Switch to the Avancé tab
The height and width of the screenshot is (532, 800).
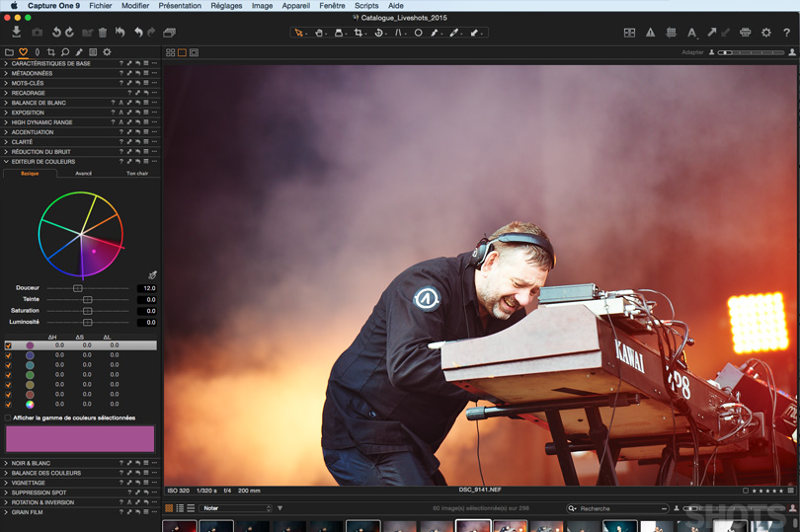[84, 174]
